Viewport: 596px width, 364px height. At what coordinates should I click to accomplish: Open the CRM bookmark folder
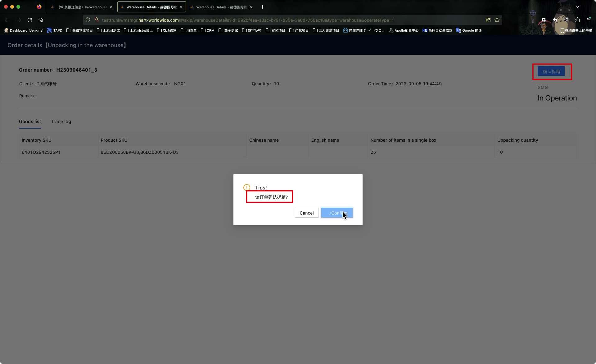pyautogui.click(x=207, y=30)
